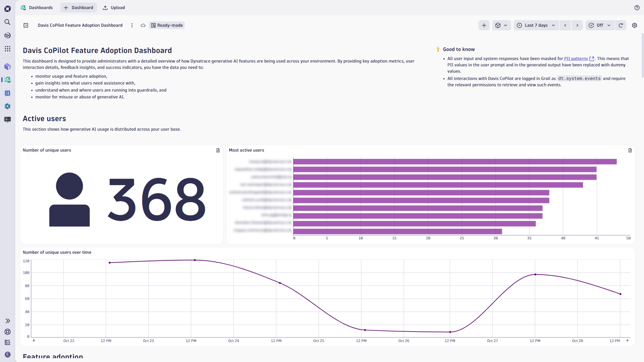The width and height of the screenshot is (644, 362).
Task: Open the three-dot menu next to the dashboard name
Action: [132, 25]
